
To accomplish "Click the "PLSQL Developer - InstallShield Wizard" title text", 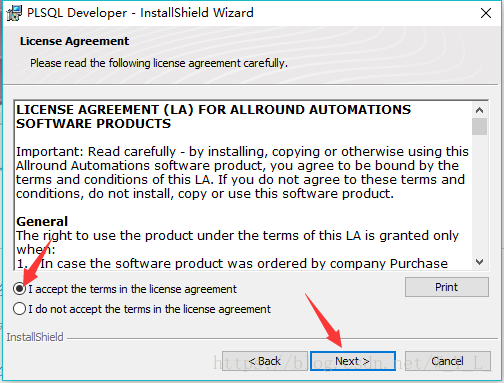I will tap(140, 13).
